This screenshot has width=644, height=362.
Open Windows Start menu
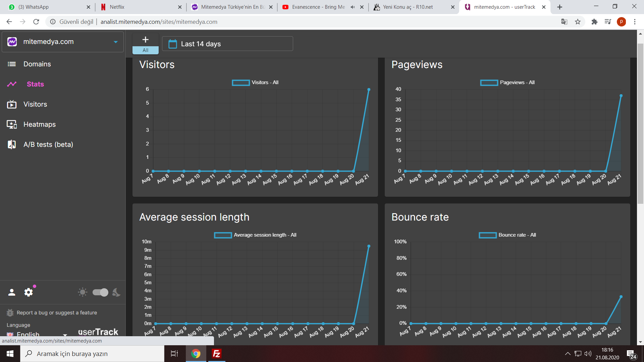pyautogui.click(x=10, y=354)
